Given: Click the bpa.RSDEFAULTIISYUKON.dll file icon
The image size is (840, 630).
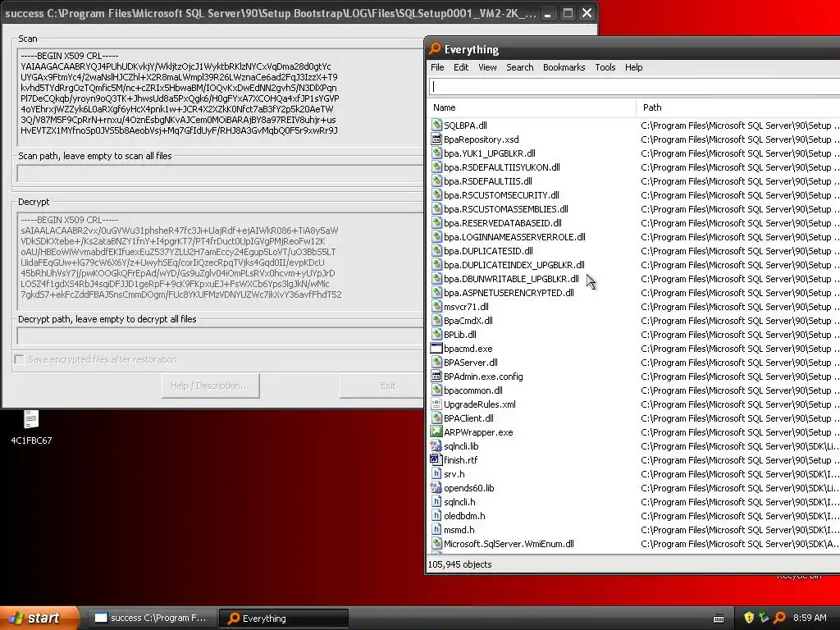Looking at the screenshot, I should click(x=436, y=167).
